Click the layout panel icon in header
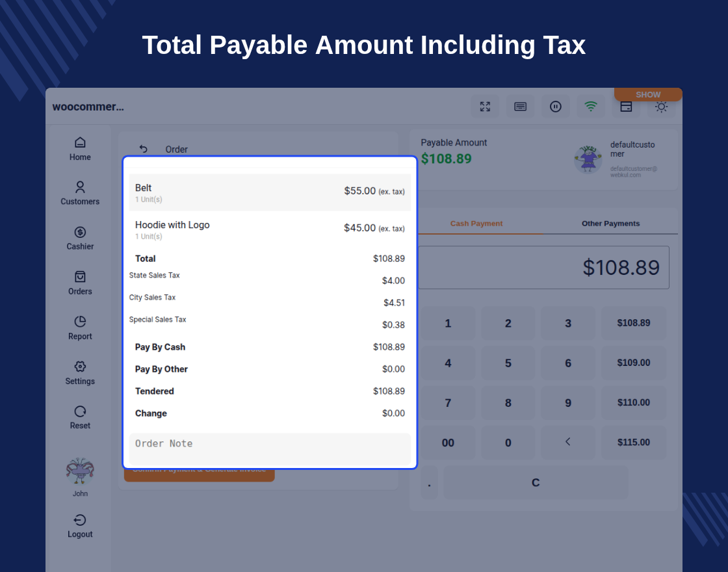The height and width of the screenshot is (572, 728). coord(626,107)
